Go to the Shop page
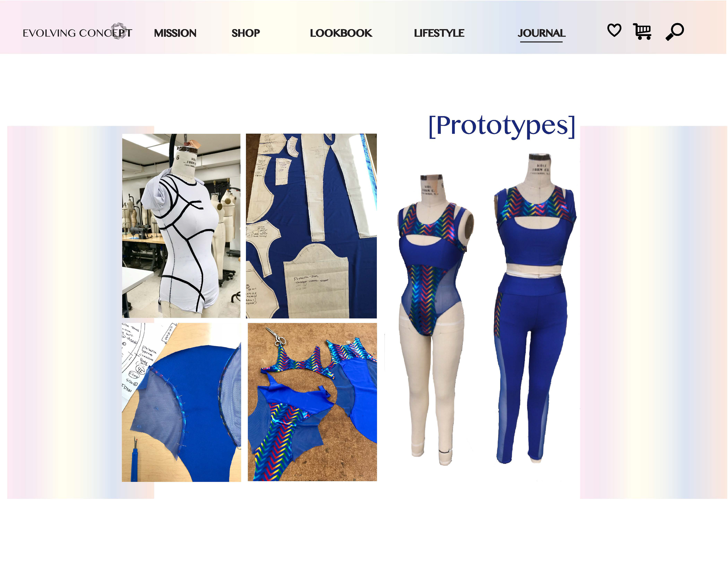The width and height of the screenshot is (728, 572). [x=246, y=33]
